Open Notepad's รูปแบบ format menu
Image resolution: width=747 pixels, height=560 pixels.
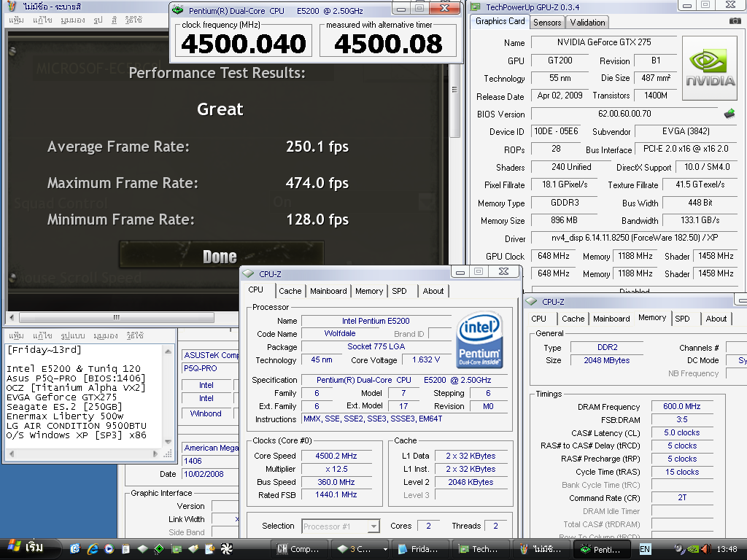pos(72,335)
